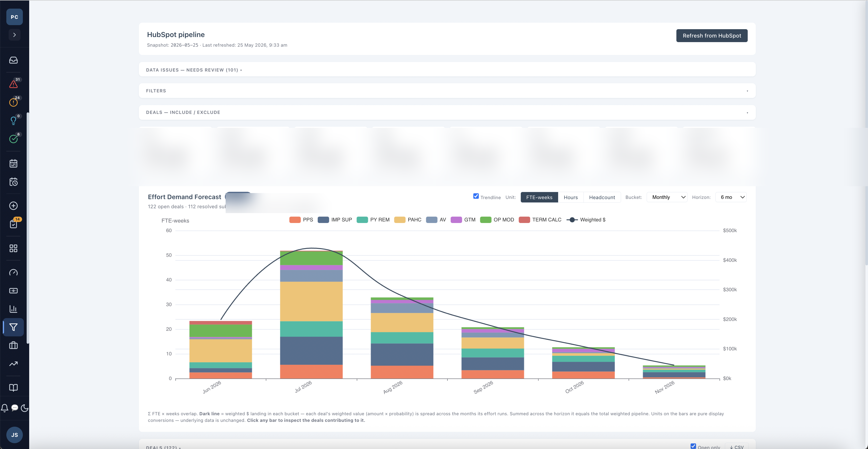Viewport: 868px width, 449px height.
Task: Open the clipboard check icon with 14 badge
Action: (13, 224)
